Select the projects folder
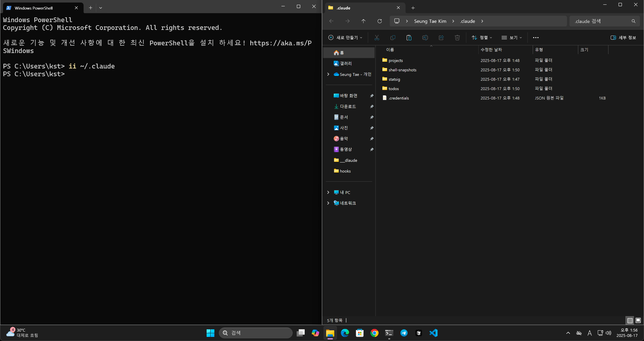Viewport: 644px width, 341px height. 396,60
